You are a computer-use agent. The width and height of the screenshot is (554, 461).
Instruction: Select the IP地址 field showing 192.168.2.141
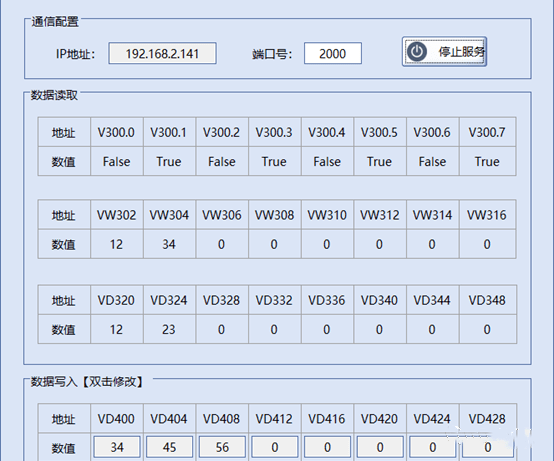click(x=162, y=53)
